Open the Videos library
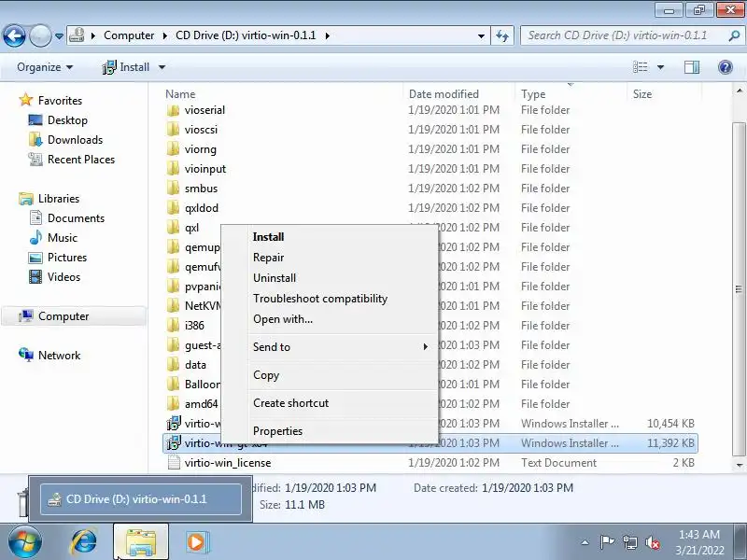Image resolution: width=747 pixels, height=560 pixels. pyautogui.click(x=63, y=276)
